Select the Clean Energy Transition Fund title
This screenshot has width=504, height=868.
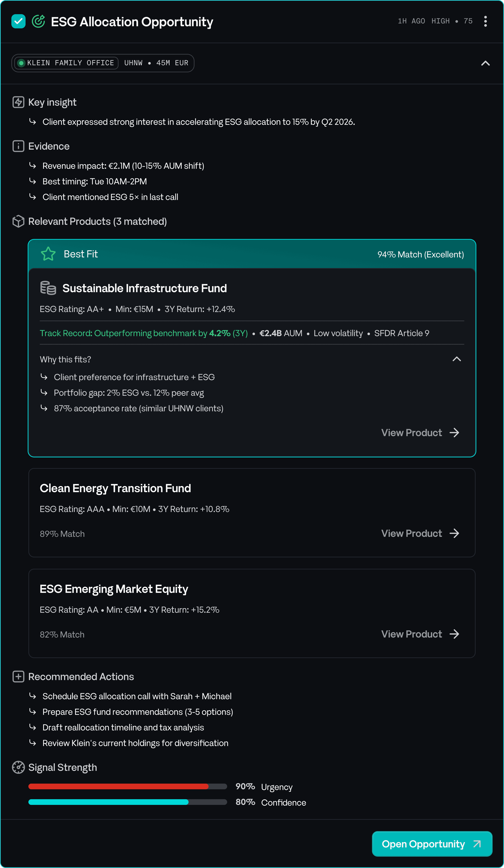click(x=115, y=488)
